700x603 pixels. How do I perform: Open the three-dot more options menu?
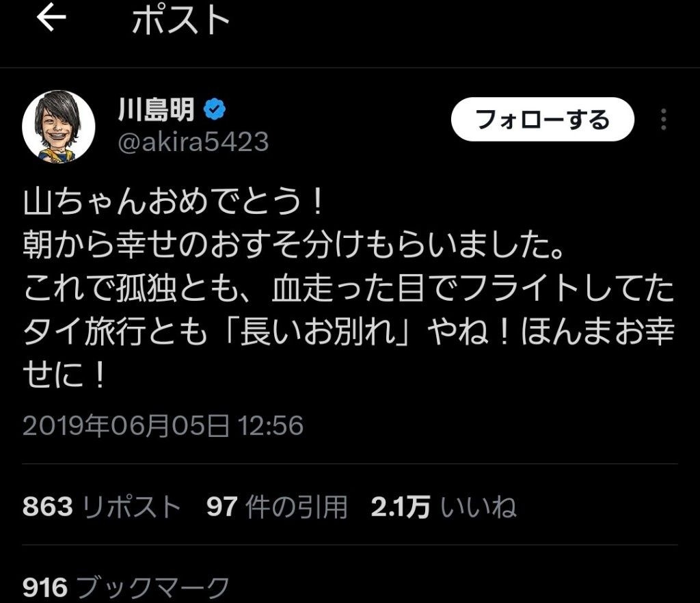pos(663,120)
